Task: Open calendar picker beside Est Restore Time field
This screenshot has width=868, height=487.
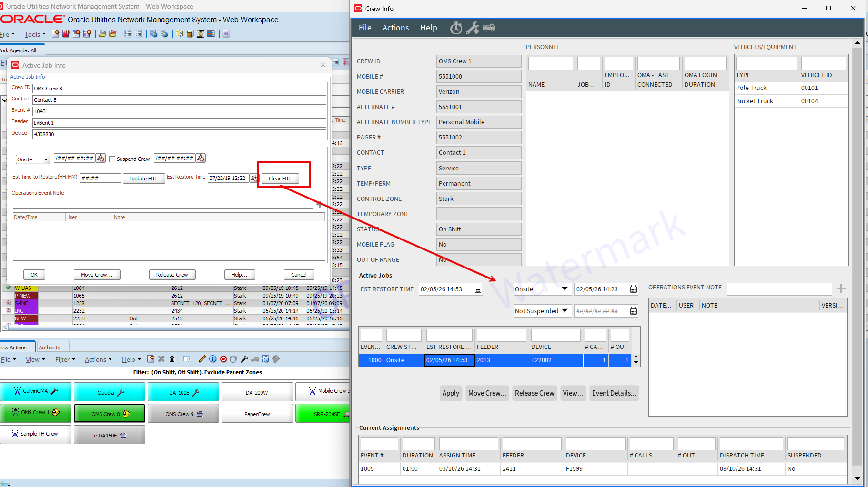Action: 254,178
